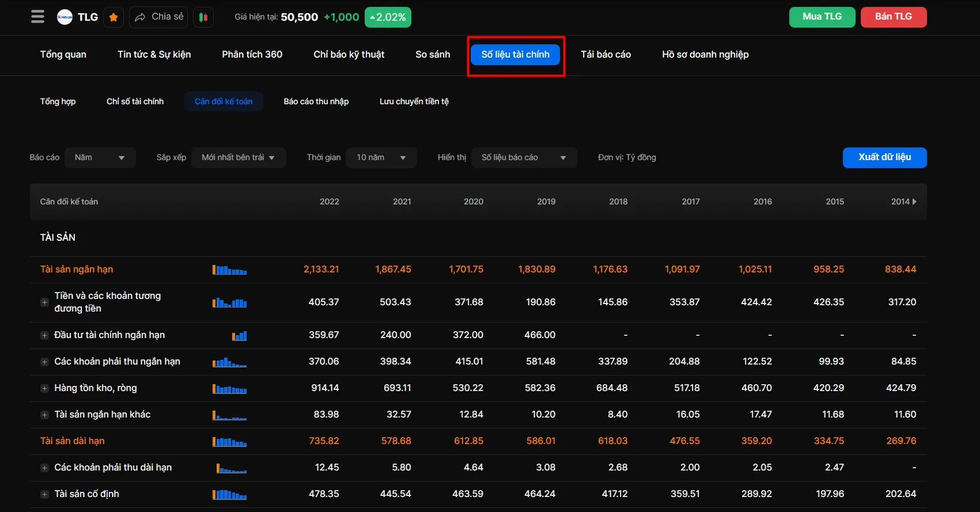Expand Tài sản ngắn hạn khác row
Image resolution: width=980 pixels, height=512 pixels.
(x=44, y=415)
